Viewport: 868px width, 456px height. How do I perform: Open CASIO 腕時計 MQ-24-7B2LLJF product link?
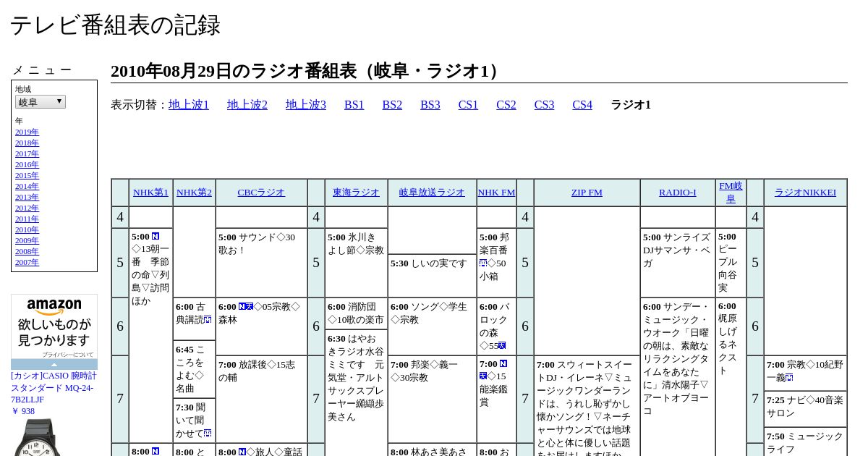pos(54,387)
